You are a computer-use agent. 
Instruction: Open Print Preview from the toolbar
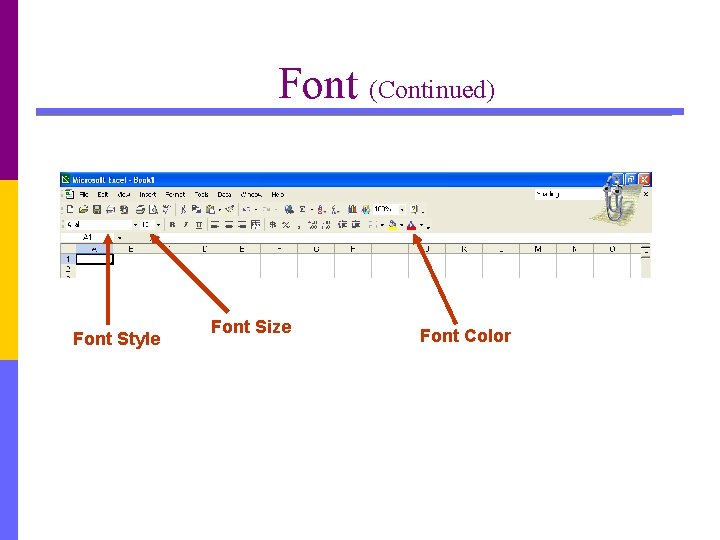153,209
